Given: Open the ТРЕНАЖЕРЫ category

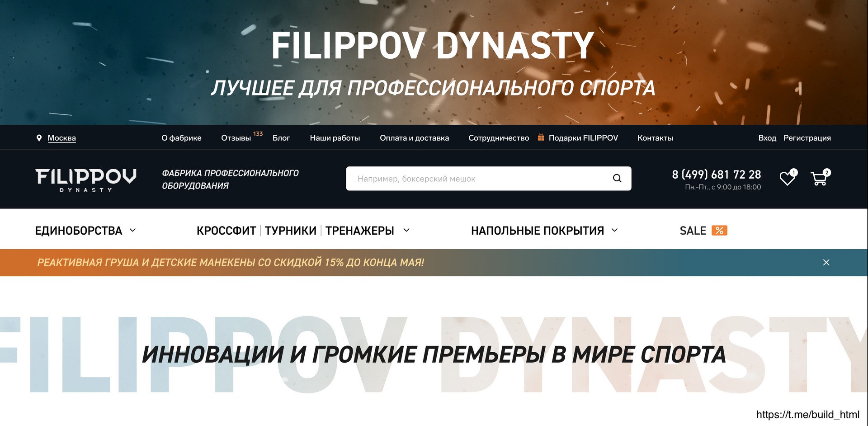Looking at the screenshot, I should point(360,231).
